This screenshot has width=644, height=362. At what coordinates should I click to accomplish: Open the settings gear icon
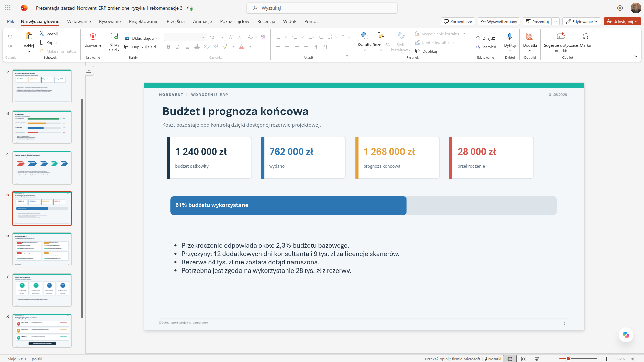[620, 8]
